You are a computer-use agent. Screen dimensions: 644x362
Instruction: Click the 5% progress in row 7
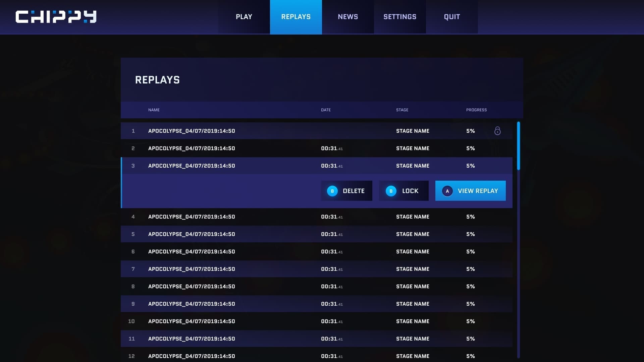[470, 269]
